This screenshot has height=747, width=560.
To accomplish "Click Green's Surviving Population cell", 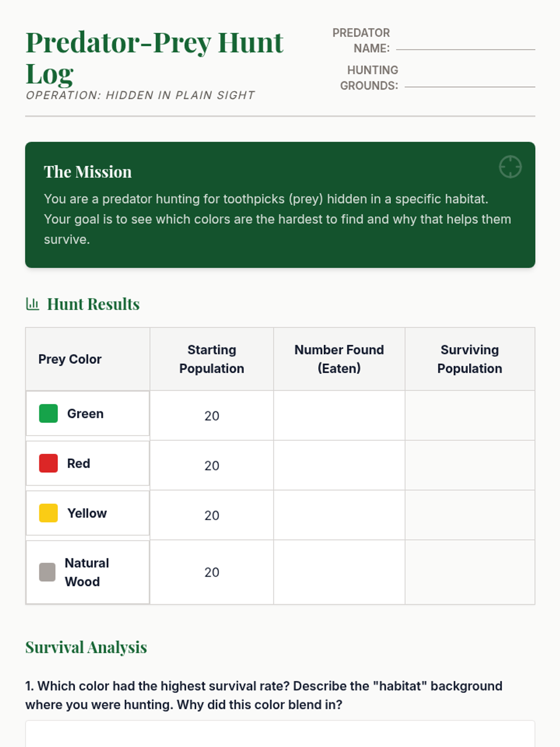I will (x=469, y=416).
